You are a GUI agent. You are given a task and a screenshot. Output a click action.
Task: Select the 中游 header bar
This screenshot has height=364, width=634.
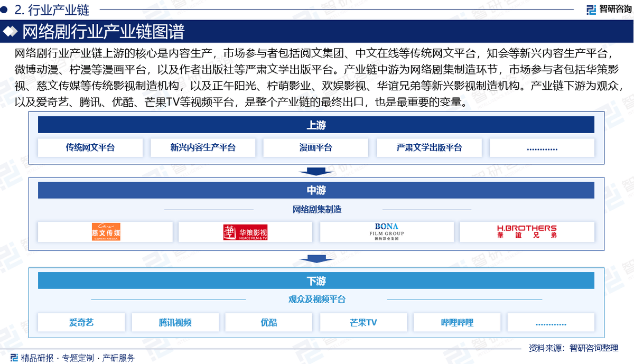[316, 190]
